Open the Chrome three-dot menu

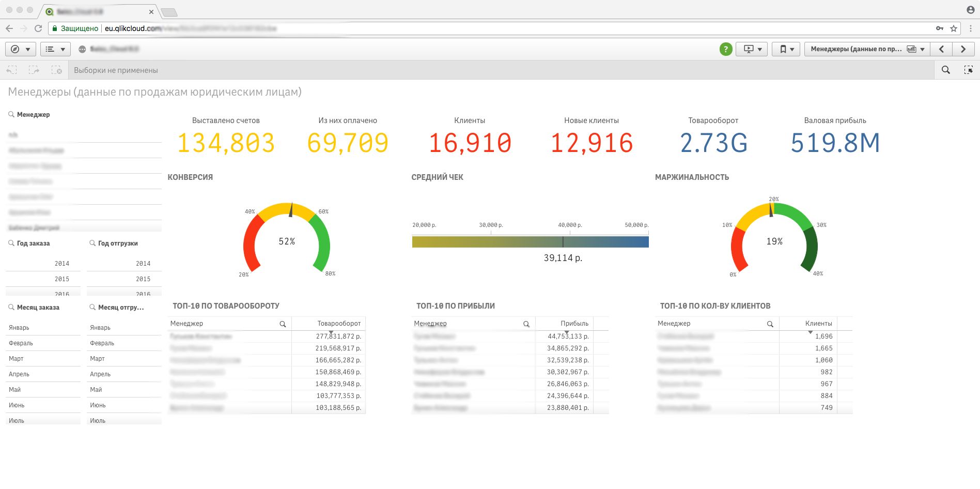(971, 28)
